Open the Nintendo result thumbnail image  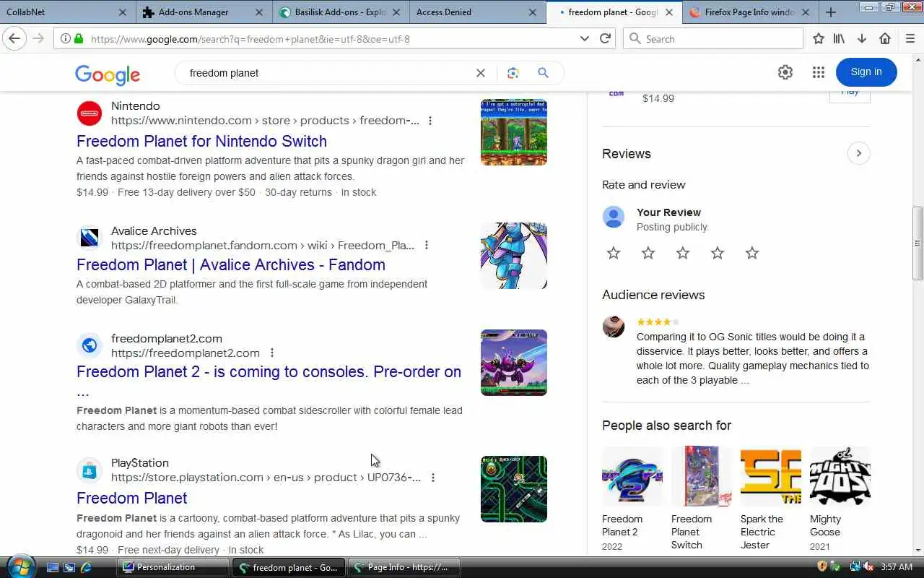coord(514,132)
